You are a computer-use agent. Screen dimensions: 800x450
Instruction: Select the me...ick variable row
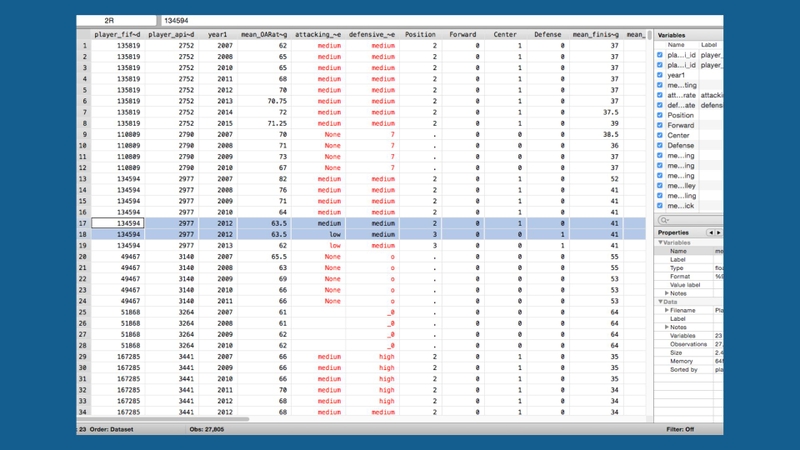click(x=689, y=206)
